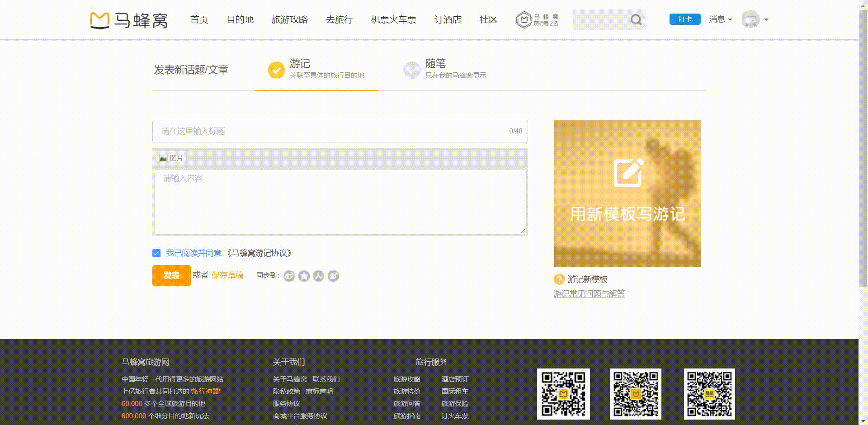Open 关于马蜂窝 footer link

tap(290, 379)
